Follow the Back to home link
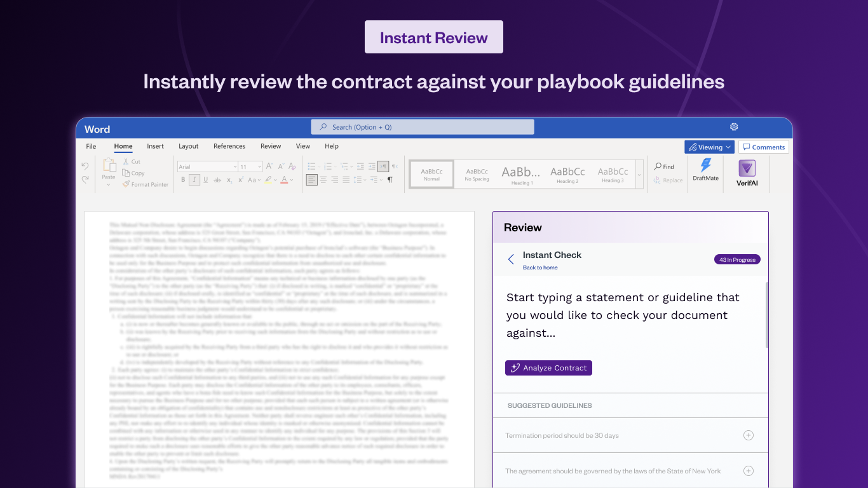The height and width of the screenshot is (488, 868). tap(540, 268)
